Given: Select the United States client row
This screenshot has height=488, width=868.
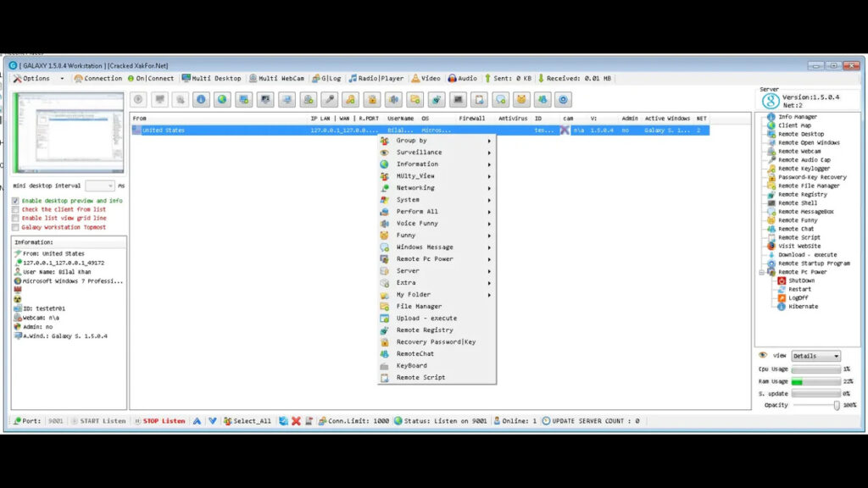Looking at the screenshot, I should click(420, 130).
